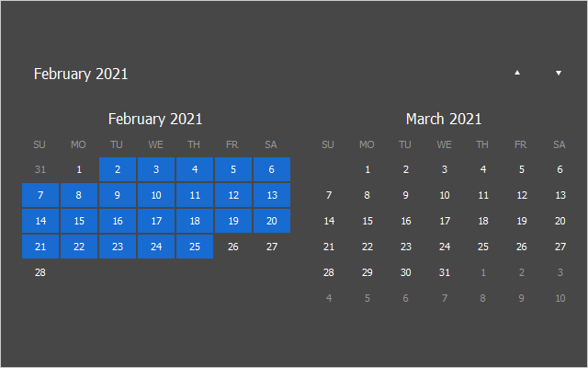
Task: Choose February 26 in the calendar
Action: click(233, 247)
